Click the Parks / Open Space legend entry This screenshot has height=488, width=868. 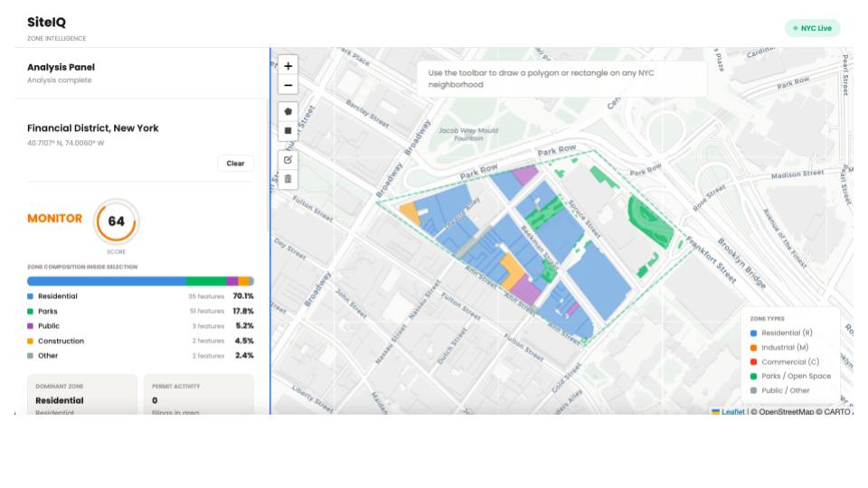tap(790, 376)
